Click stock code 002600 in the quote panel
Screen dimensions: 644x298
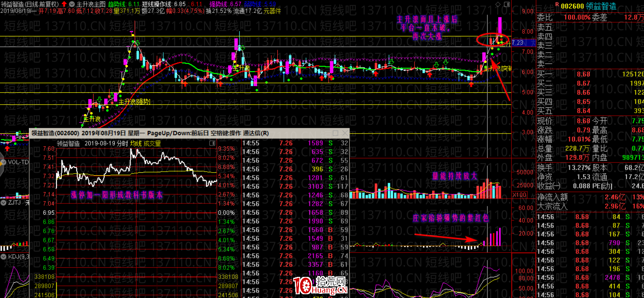(572, 6)
